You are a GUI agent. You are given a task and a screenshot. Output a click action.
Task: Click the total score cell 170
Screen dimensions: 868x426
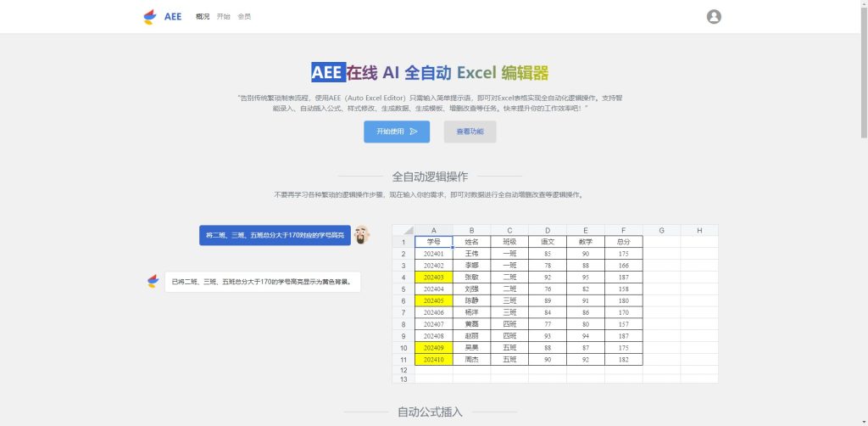pyautogui.click(x=623, y=312)
